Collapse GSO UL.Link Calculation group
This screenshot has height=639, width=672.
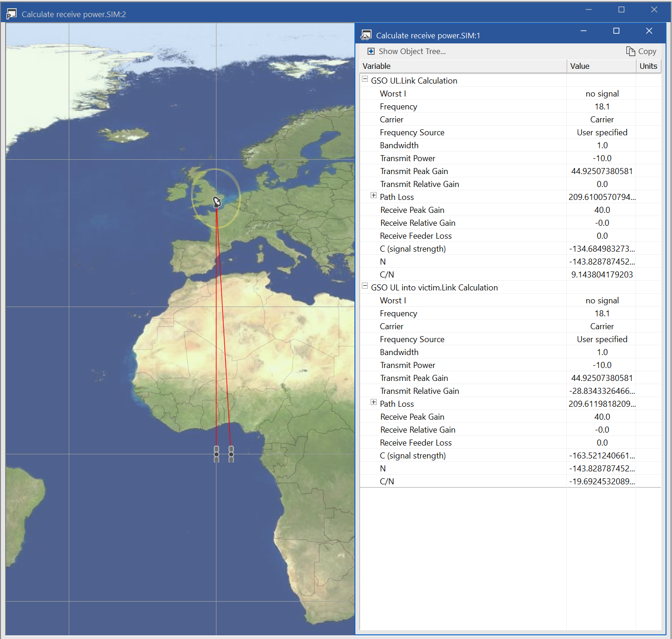point(365,79)
